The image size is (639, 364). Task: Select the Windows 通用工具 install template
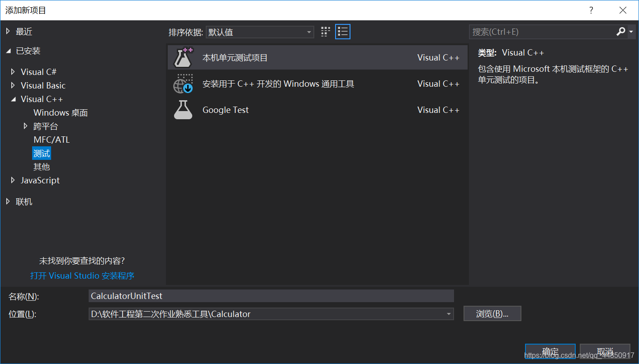pos(317,84)
